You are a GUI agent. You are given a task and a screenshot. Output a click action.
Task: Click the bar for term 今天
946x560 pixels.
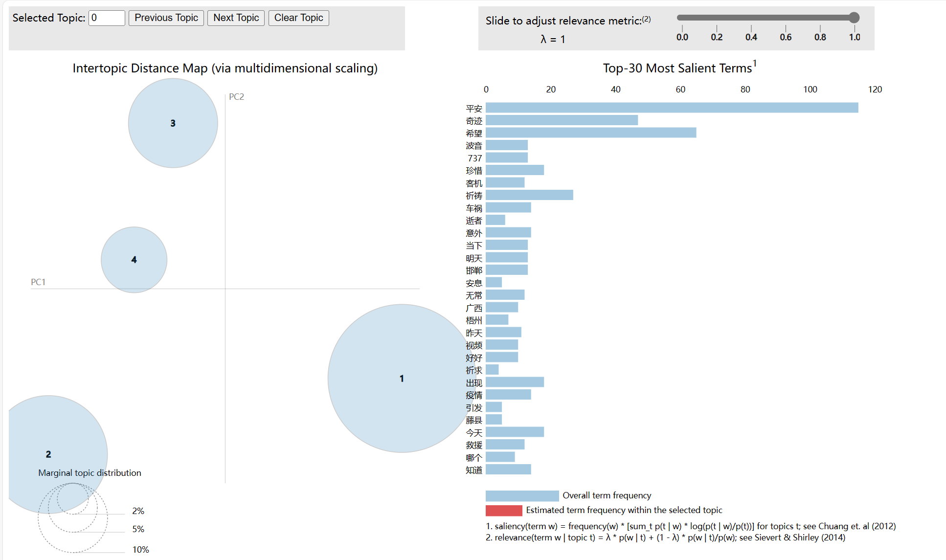click(x=515, y=432)
